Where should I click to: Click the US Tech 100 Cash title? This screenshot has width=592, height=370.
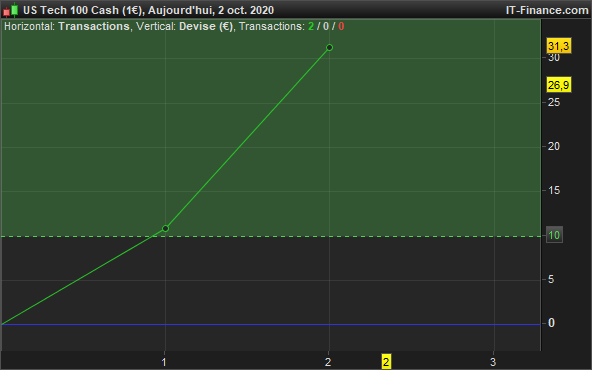pyautogui.click(x=82, y=10)
